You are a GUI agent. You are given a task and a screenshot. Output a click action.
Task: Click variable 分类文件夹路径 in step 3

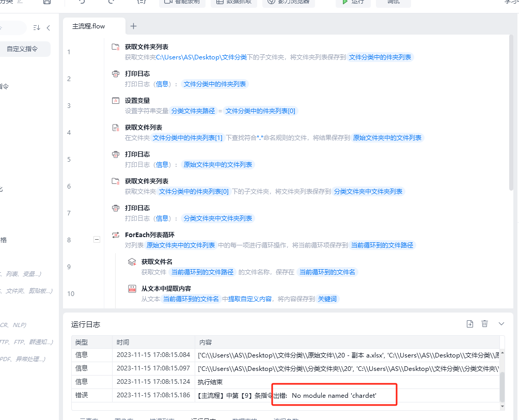pos(193,111)
